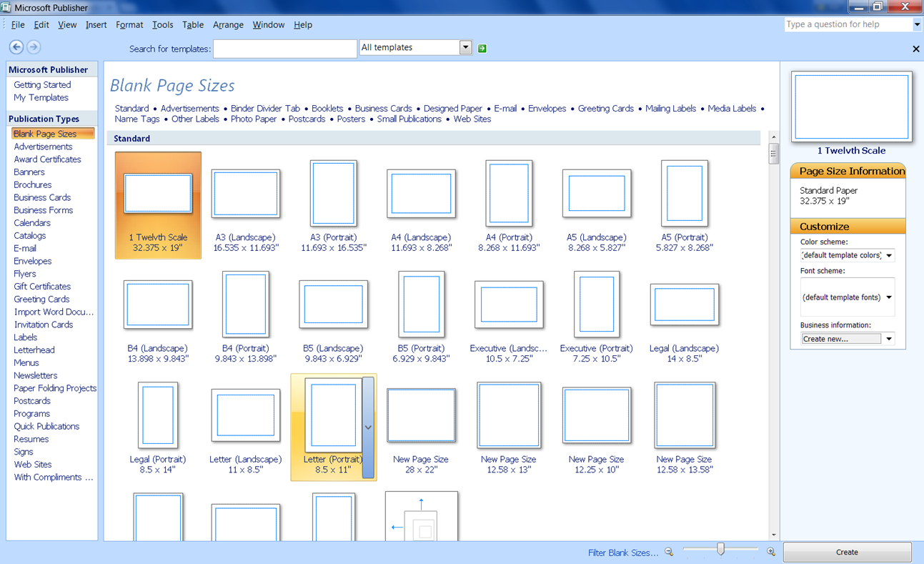Open the Color scheme dropdown

889,255
